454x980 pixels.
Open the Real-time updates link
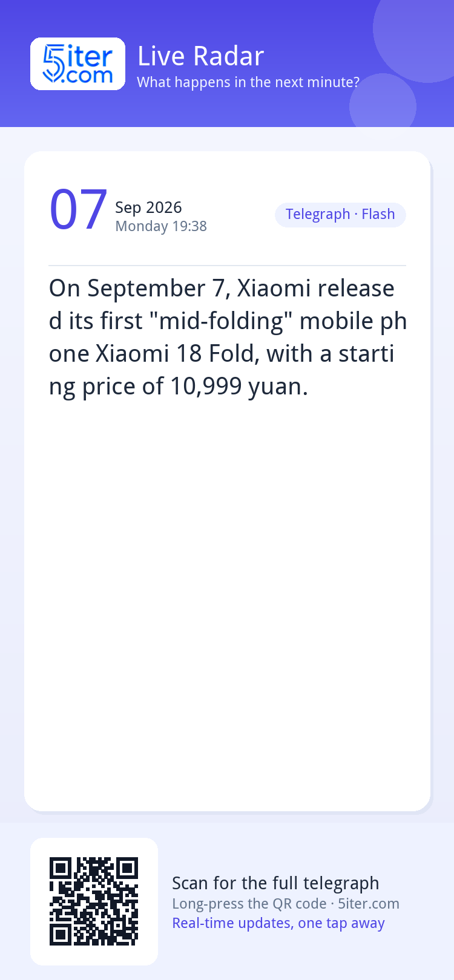278,923
